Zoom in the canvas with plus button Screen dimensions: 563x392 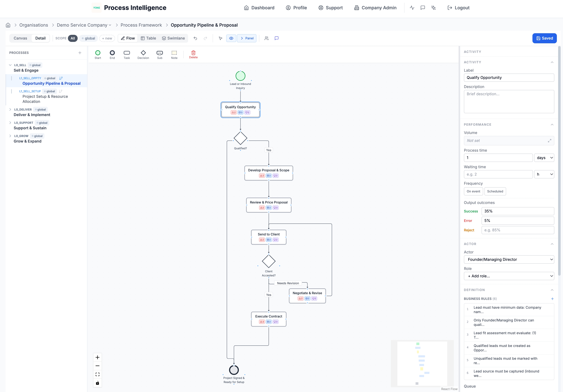97,358
